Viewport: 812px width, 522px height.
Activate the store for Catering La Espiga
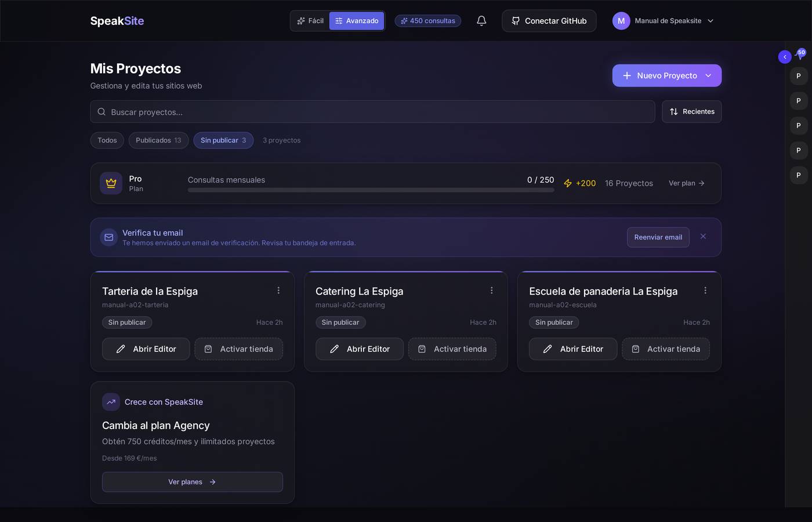(x=452, y=349)
